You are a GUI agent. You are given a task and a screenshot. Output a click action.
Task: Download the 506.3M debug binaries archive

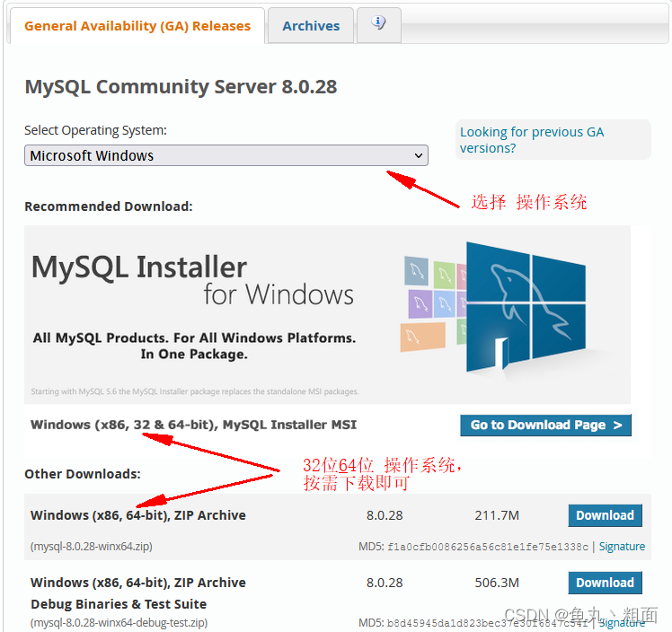pos(605,583)
